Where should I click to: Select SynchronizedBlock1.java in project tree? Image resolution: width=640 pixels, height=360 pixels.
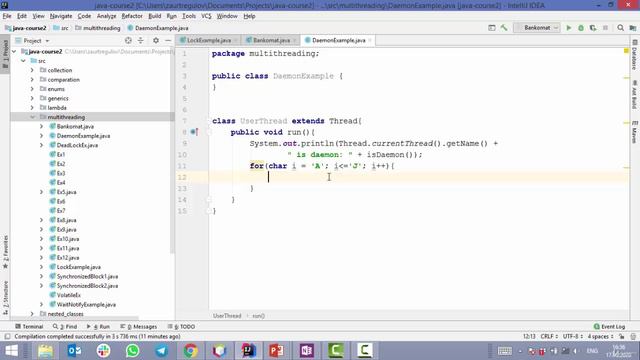pos(87,276)
